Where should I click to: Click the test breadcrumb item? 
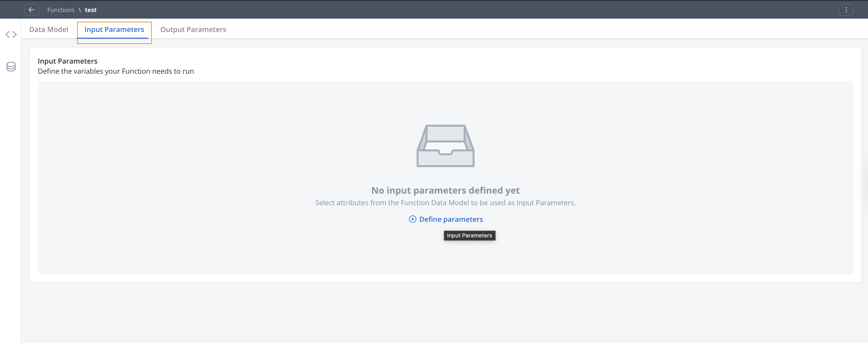91,10
